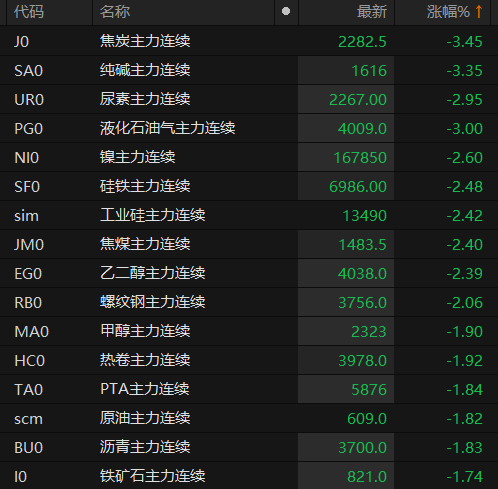Click the 5876 latest price of PTA
The image size is (498, 489).
[369, 390]
